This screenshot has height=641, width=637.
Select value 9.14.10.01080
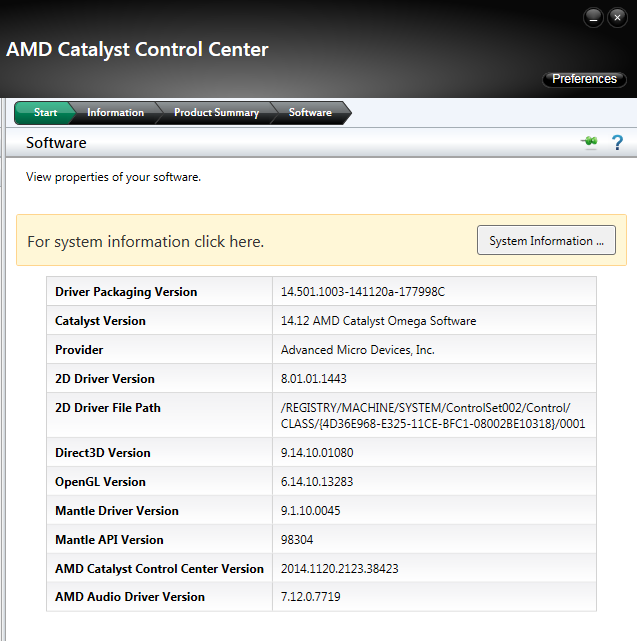(x=317, y=453)
